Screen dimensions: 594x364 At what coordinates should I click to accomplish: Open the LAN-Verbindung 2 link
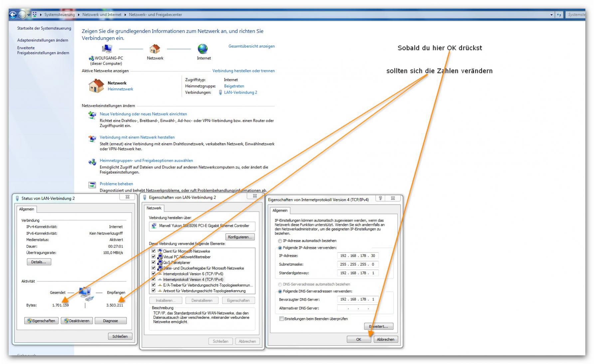(x=240, y=92)
